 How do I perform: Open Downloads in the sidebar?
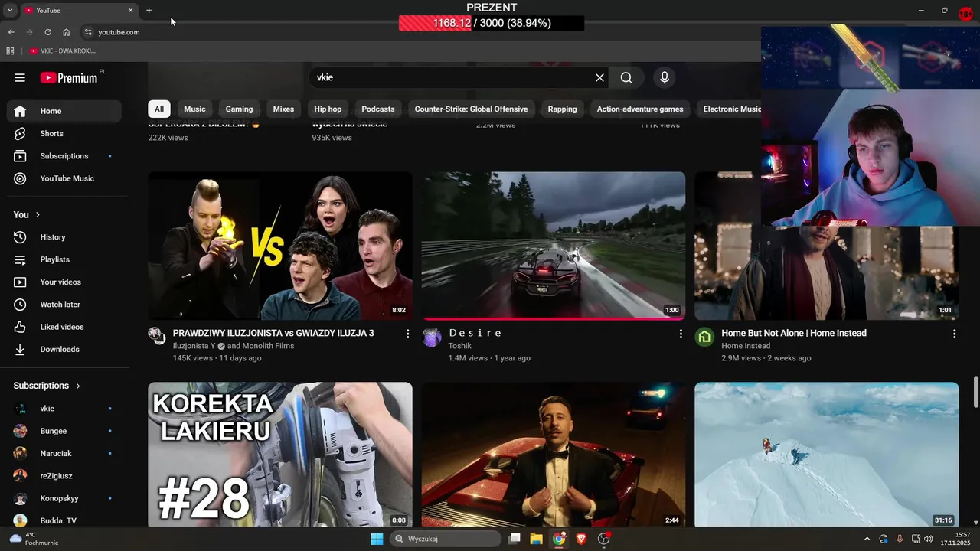pos(64,349)
